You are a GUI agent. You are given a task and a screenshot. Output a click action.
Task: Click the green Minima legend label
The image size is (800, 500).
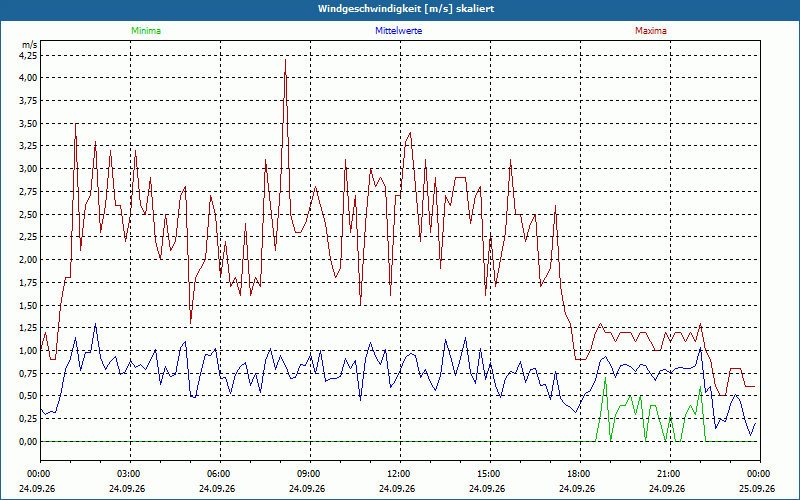click(146, 31)
